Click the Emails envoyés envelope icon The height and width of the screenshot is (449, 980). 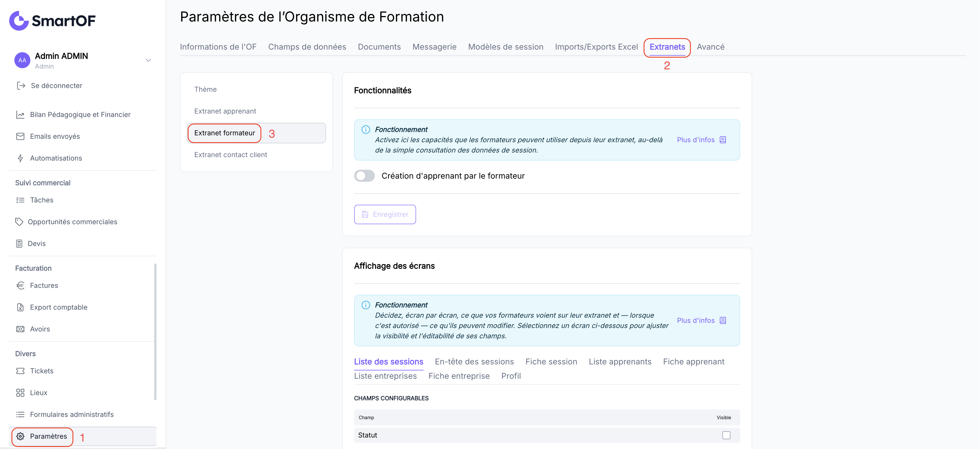coord(20,136)
